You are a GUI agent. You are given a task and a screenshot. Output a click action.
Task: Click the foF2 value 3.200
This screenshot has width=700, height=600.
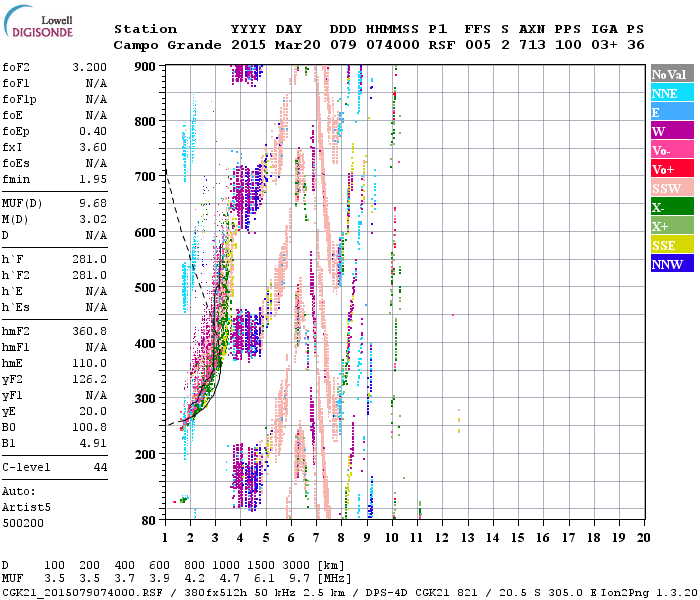[89, 67]
